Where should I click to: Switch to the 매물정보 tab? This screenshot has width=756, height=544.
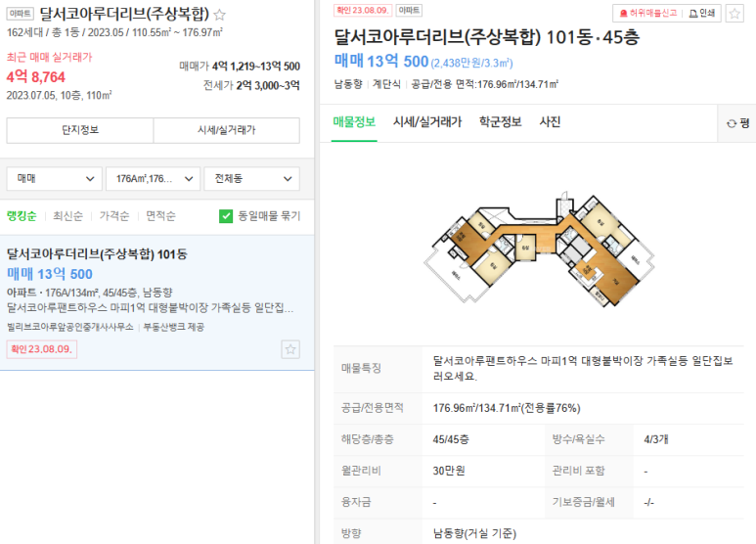click(354, 122)
